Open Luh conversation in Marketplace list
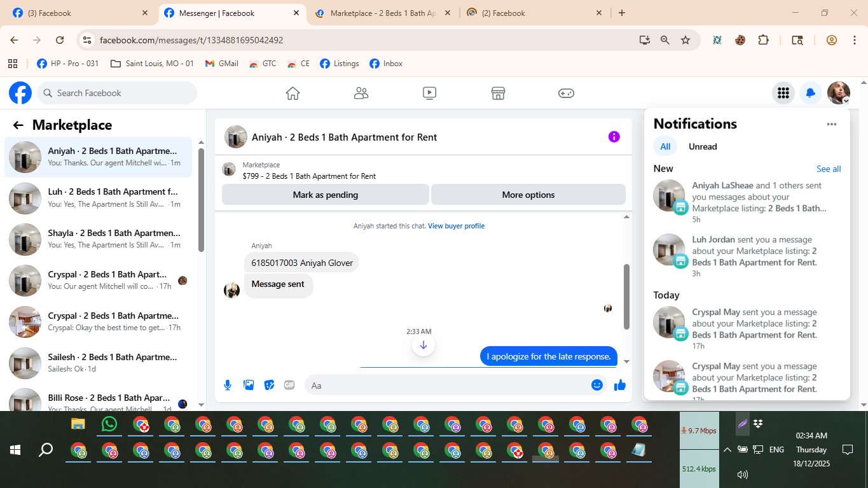 point(98,198)
